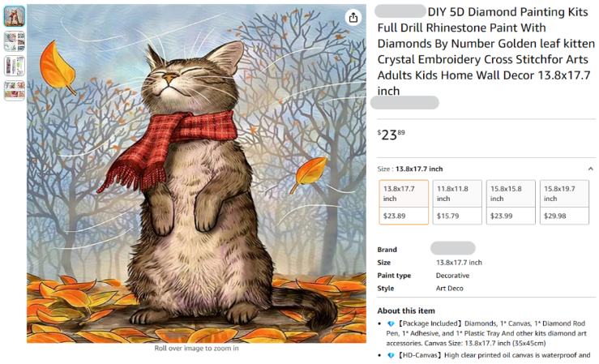
Task: Click the About this item heading
Action: point(406,310)
